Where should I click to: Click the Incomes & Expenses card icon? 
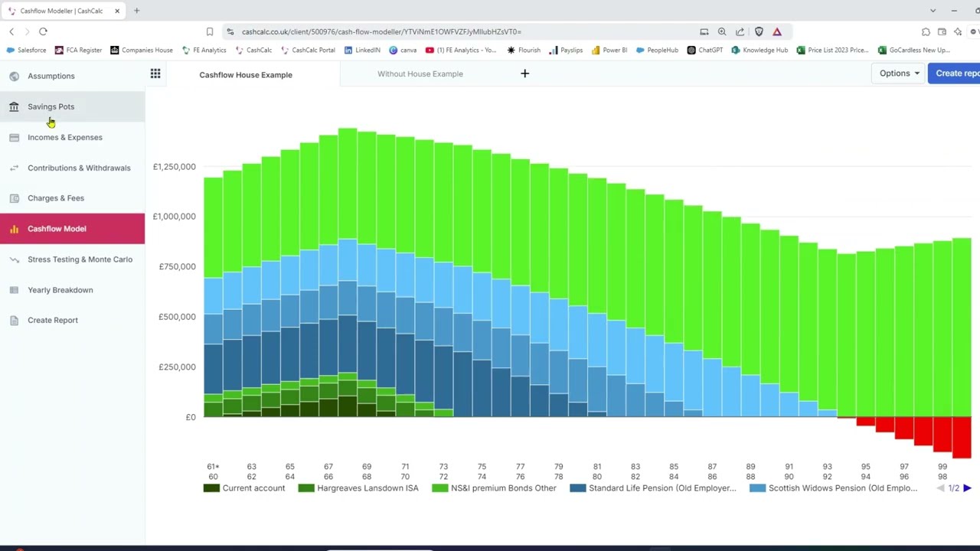coord(14,137)
